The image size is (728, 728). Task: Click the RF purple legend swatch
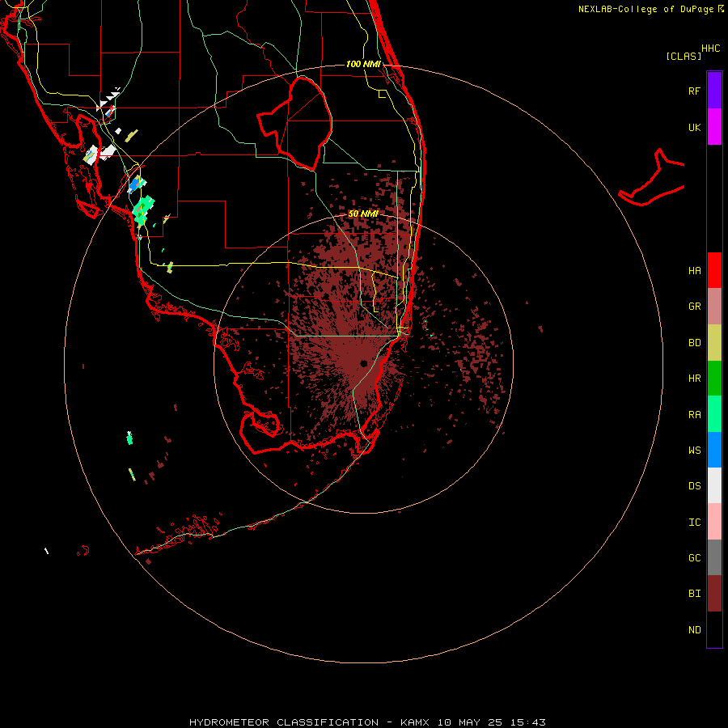click(x=714, y=90)
